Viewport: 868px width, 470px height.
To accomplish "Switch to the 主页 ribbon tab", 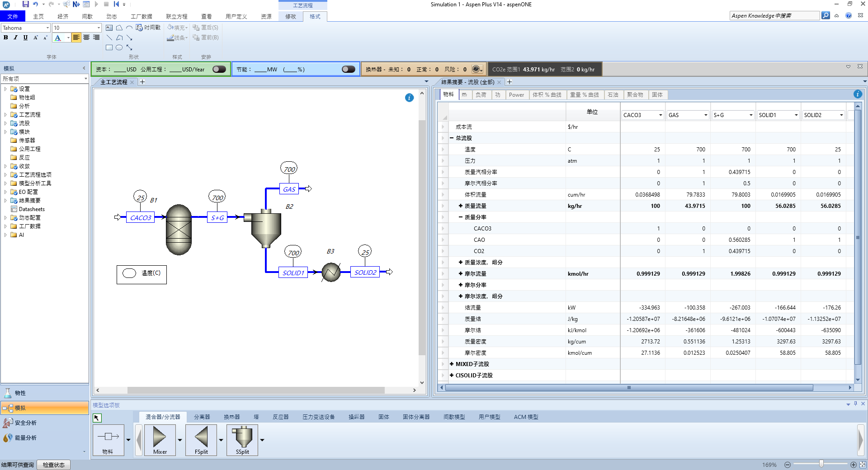I will point(38,16).
